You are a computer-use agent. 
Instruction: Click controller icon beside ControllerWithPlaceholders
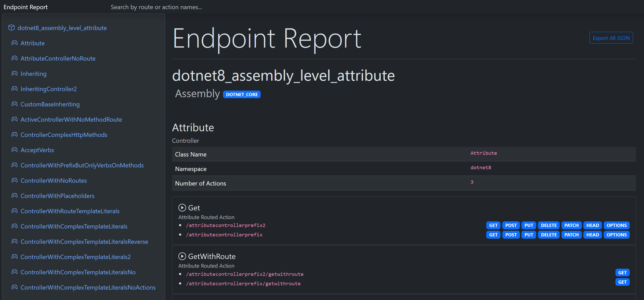tap(15, 195)
